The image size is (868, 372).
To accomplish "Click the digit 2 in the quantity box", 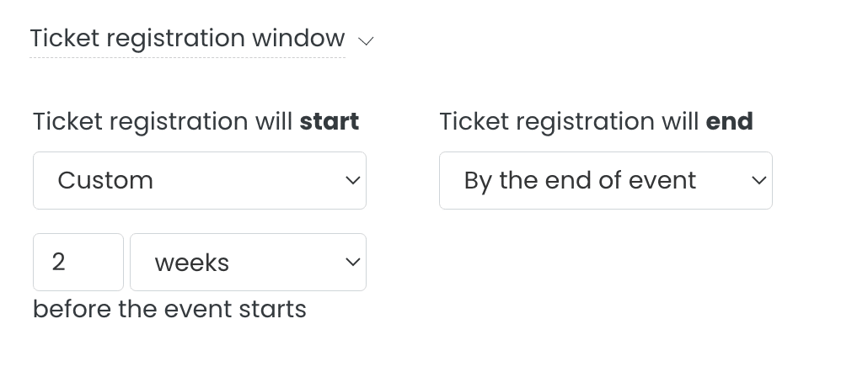I will [x=58, y=262].
